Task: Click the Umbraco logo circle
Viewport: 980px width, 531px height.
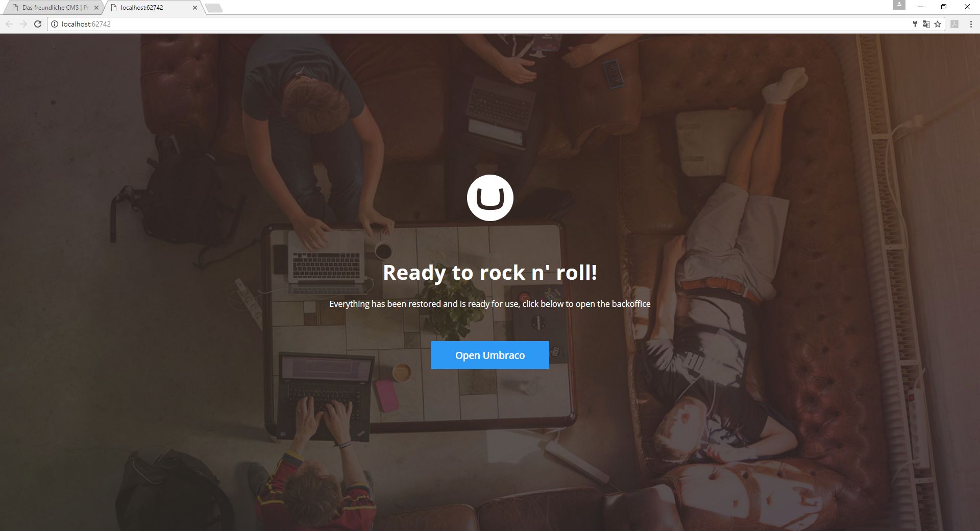Action: 489,198
